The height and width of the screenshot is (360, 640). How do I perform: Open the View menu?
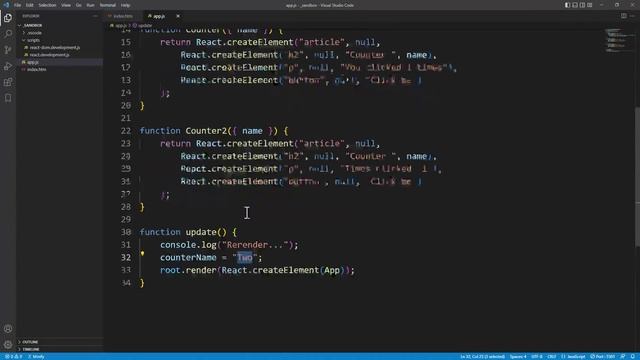[66, 5]
